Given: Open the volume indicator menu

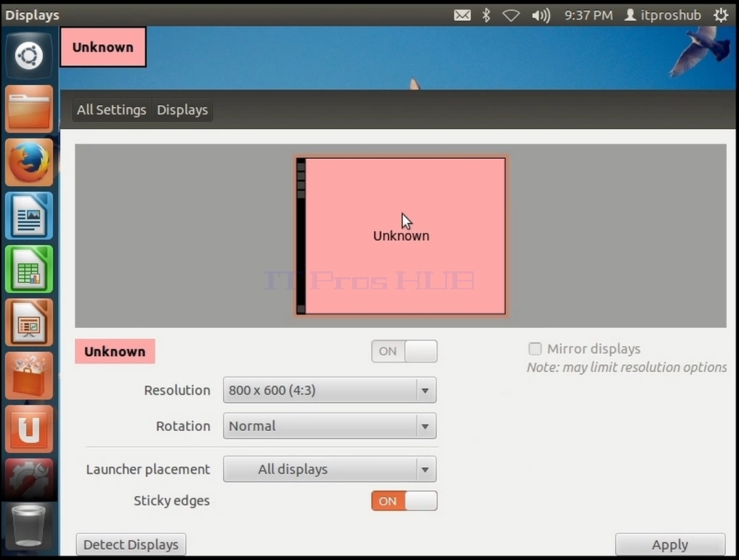Looking at the screenshot, I should tap(541, 15).
